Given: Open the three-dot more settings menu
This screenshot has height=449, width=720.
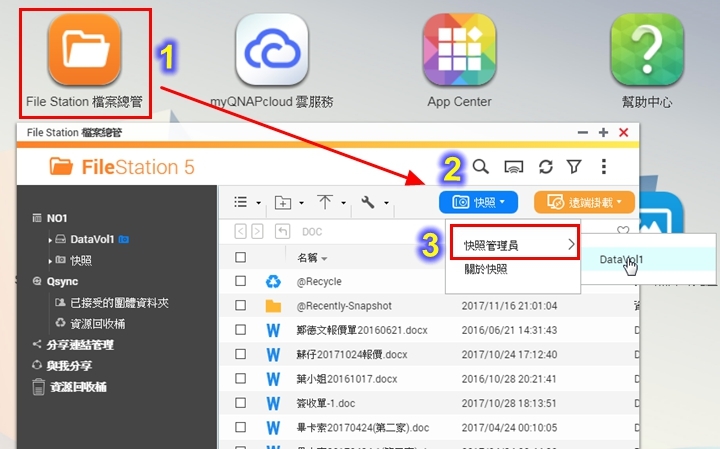Looking at the screenshot, I should (604, 167).
